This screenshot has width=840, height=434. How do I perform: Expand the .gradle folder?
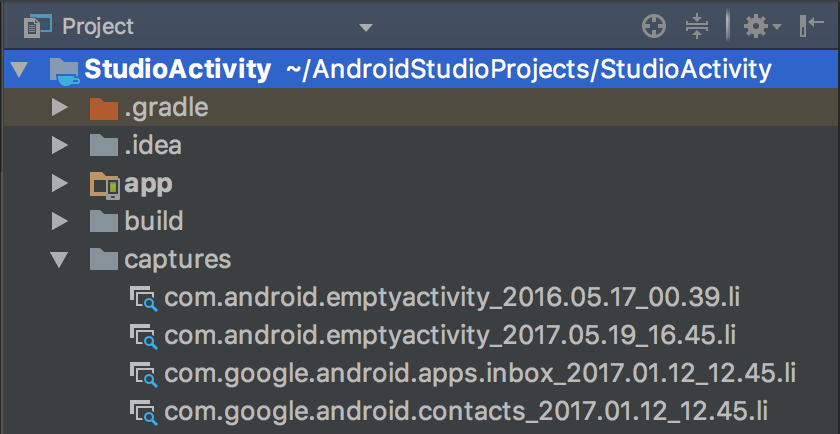59,108
